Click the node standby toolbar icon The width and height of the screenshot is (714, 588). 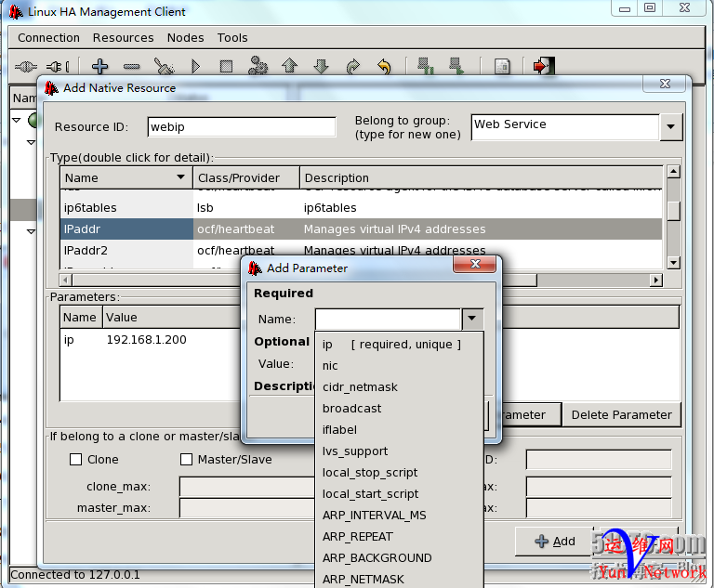tap(426, 66)
